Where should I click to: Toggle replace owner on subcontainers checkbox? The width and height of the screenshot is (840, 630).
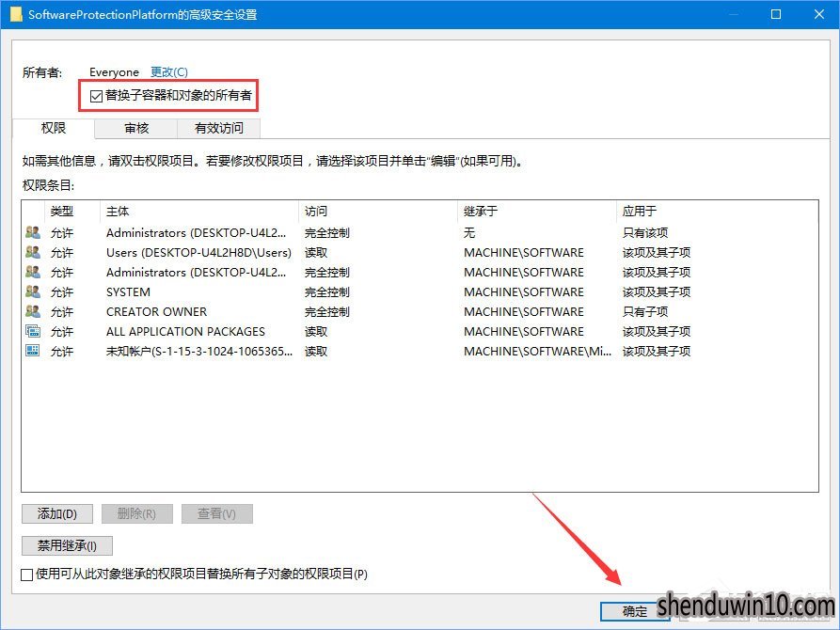(97, 96)
